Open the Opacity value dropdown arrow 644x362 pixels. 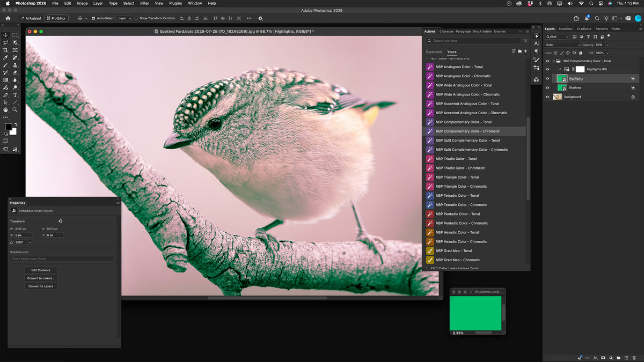(608, 45)
